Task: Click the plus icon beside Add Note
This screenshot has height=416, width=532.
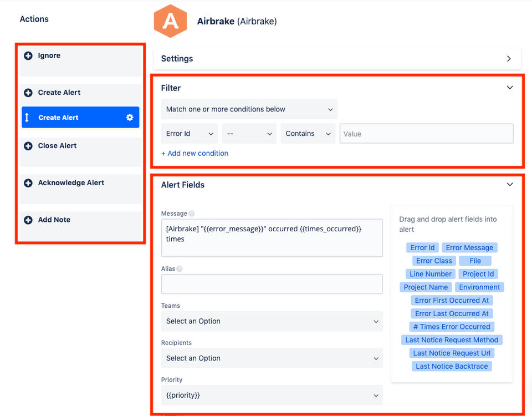Action: click(x=28, y=220)
